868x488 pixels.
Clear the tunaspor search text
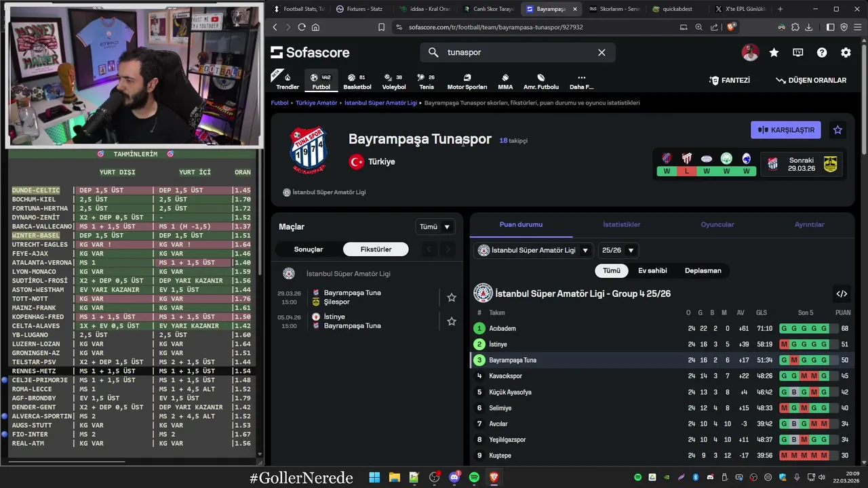pos(601,52)
